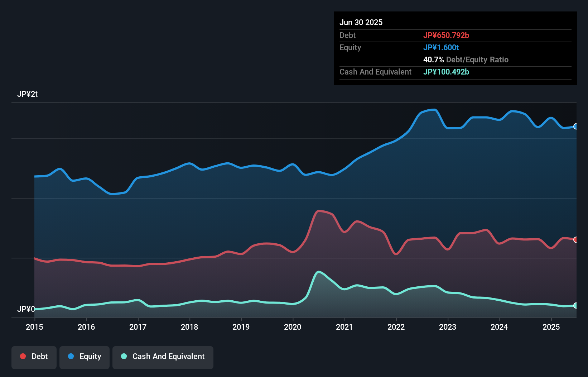Select the equity line endpoint marker
588x377 pixels.
[576, 127]
